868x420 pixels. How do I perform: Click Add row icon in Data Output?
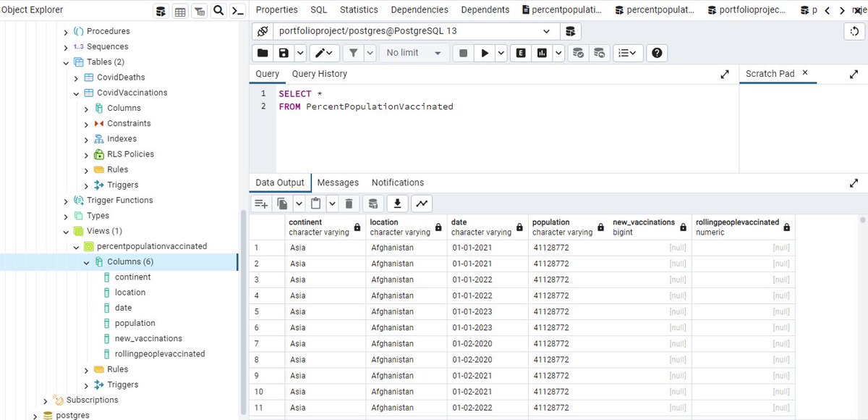261,204
